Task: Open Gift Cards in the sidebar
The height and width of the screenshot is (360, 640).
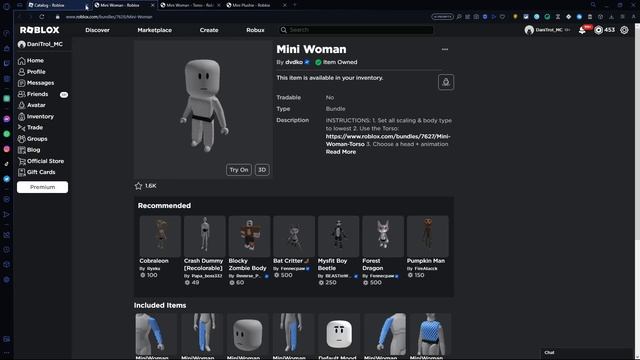Action: click(36, 172)
